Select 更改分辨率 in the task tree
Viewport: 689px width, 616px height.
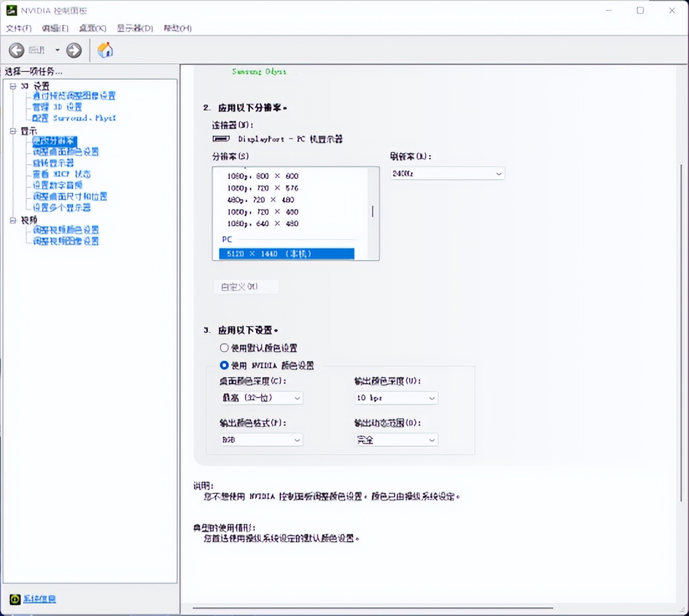pos(54,141)
